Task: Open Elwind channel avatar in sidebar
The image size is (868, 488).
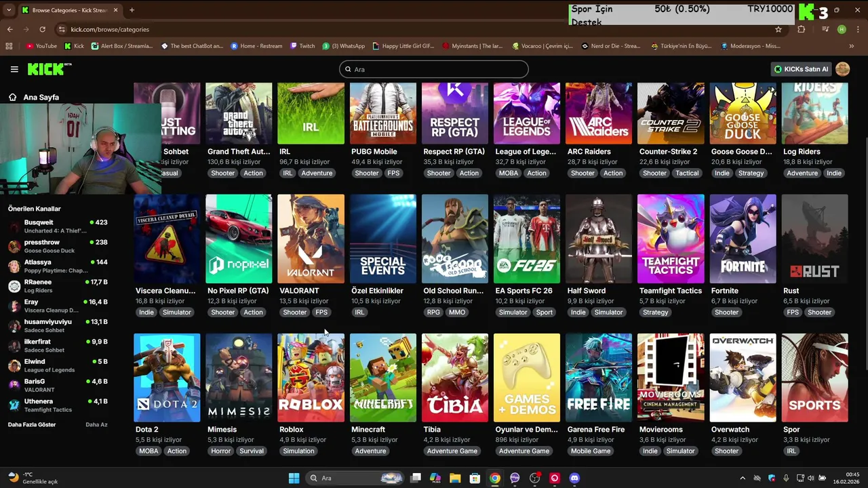Action: pos(14,366)
